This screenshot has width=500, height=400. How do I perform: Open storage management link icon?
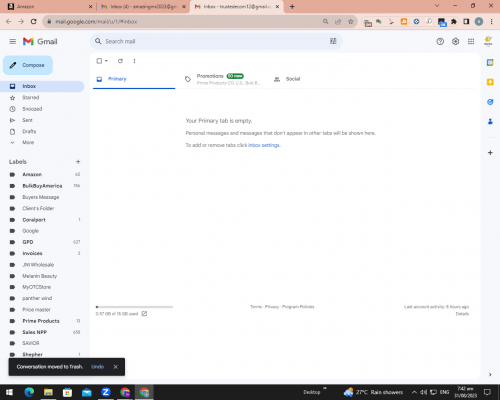tap(144, 314)
